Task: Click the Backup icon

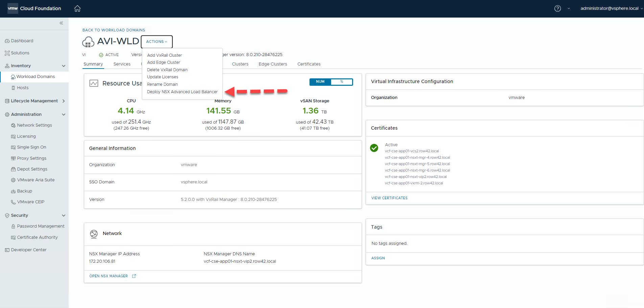Action: pos(13,191)
